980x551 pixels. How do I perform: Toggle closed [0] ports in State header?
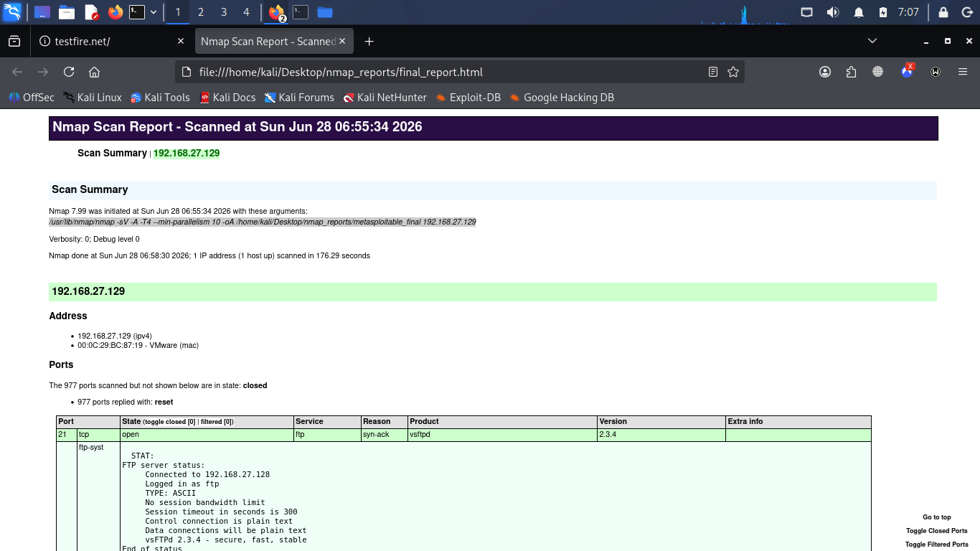point(169,422)
